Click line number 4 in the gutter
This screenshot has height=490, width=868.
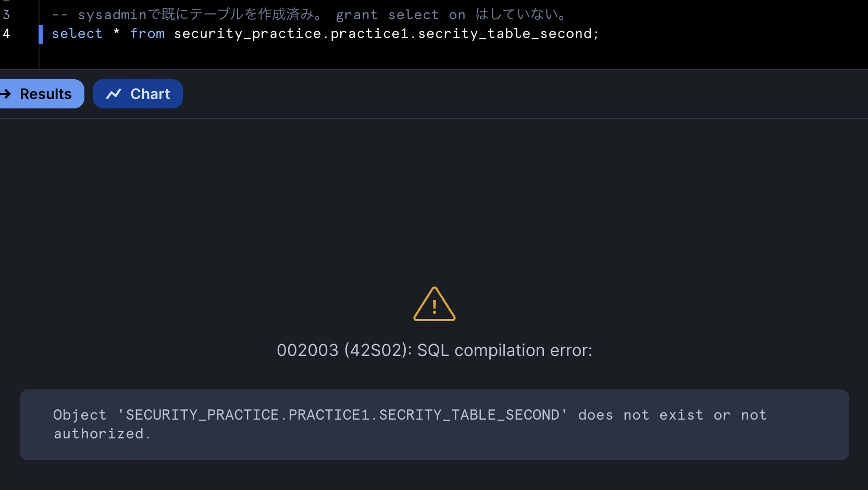coord(6,33)
